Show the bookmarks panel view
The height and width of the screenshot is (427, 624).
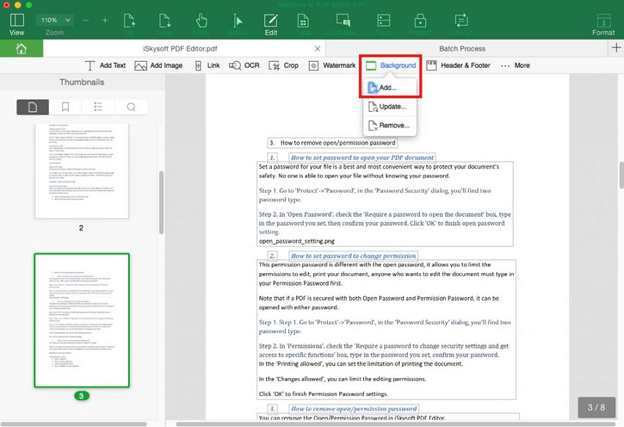(x=65, y=107)
